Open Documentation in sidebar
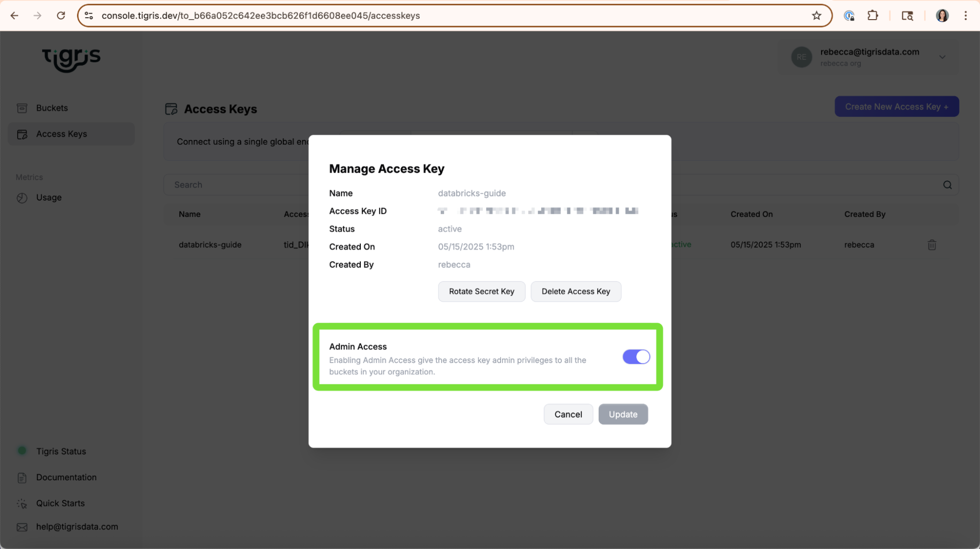This screenshot has width=980, height=549. [x=66, y=477]
